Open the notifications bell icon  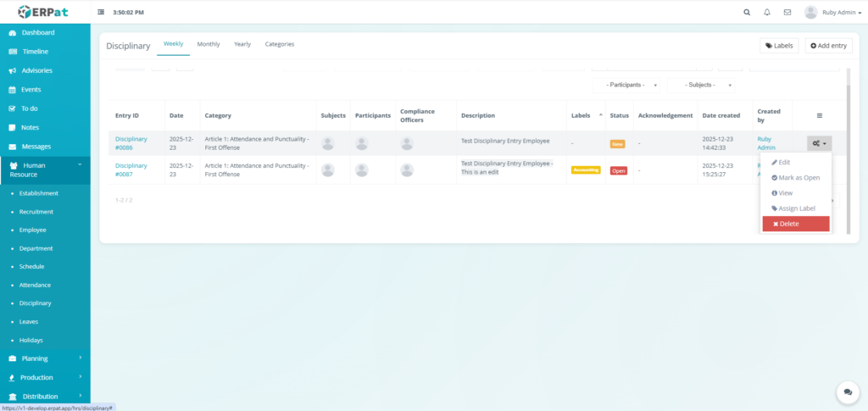pyautogui.click(x=767, y=13)
